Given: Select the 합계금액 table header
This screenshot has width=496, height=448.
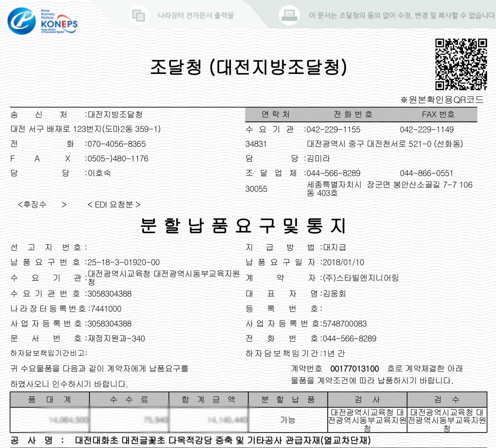Looking at the screenshot, I should click(x=208, y=400).
